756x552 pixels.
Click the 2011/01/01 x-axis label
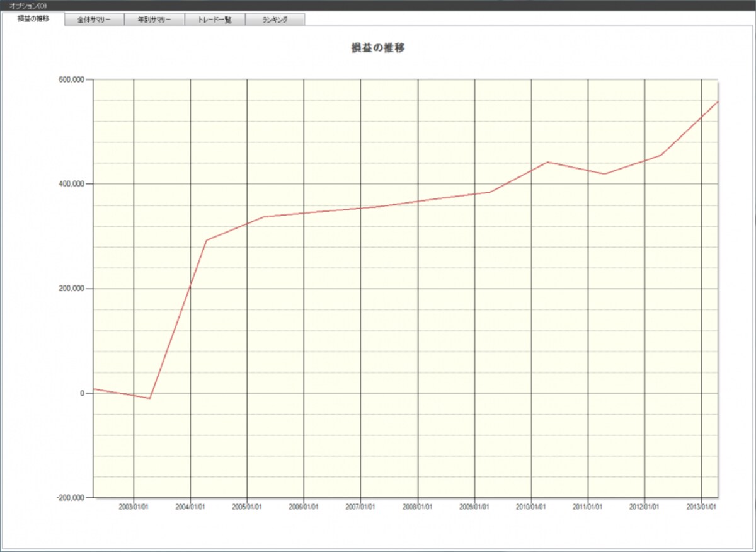(x=588, y=507)
